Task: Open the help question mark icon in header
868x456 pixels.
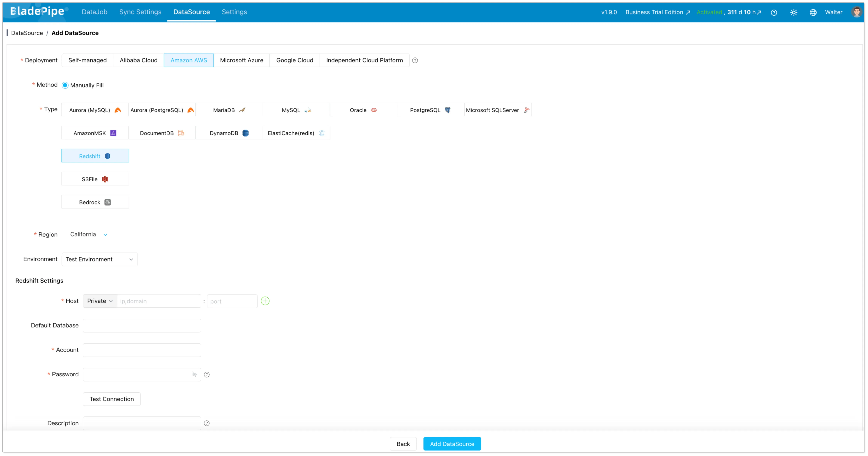Action: point(774,13)
